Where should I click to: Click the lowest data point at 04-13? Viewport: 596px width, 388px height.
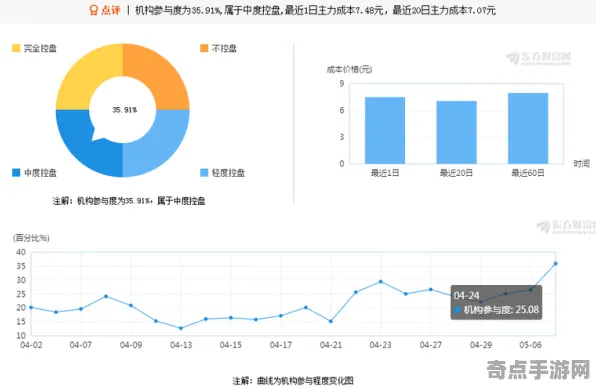(x=181, y=328)
